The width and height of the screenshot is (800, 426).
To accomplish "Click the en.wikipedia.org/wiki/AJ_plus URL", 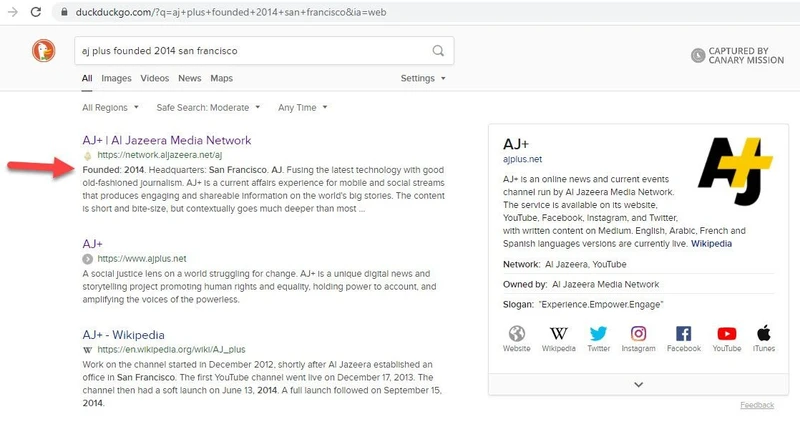I will tap(171, 350).
